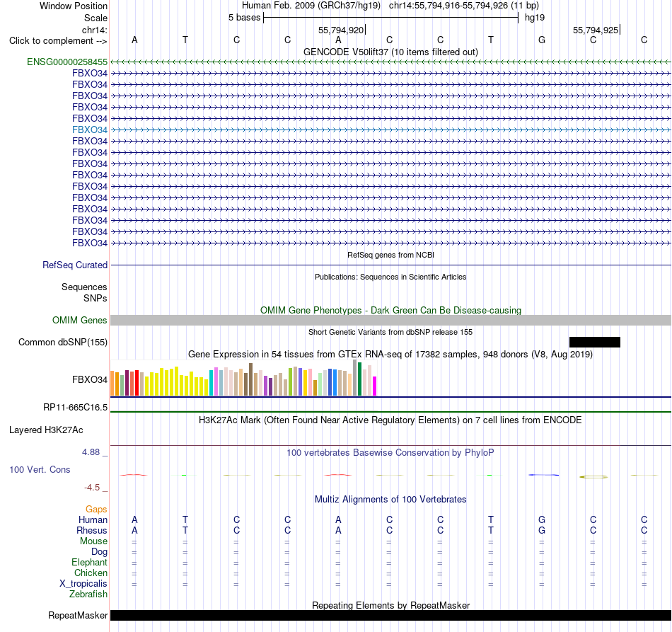Click 'Repeating Elements by RepeatMasker' title
Image resolution: width=672 pixels, height=632 pixels.
point(390,605)
